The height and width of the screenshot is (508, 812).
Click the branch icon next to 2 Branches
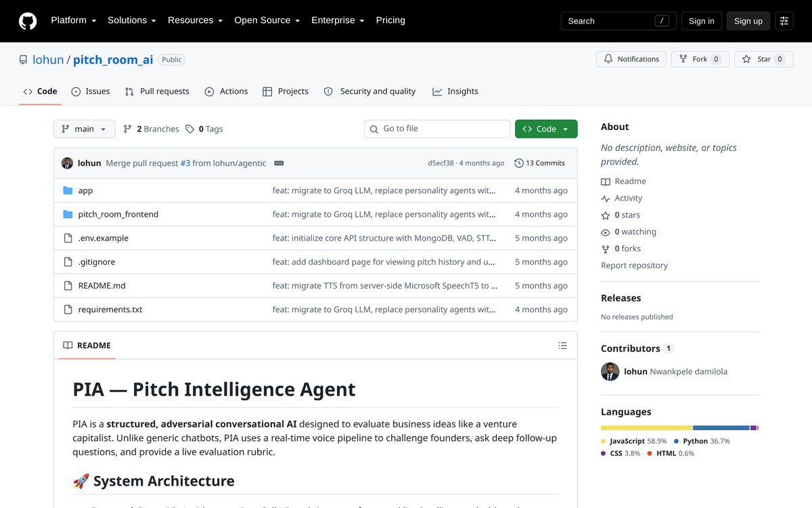pos(128,129)
